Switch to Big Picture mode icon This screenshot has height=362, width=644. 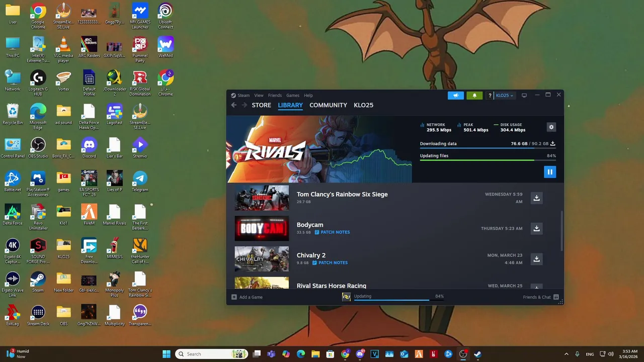(x=524, y=96)
